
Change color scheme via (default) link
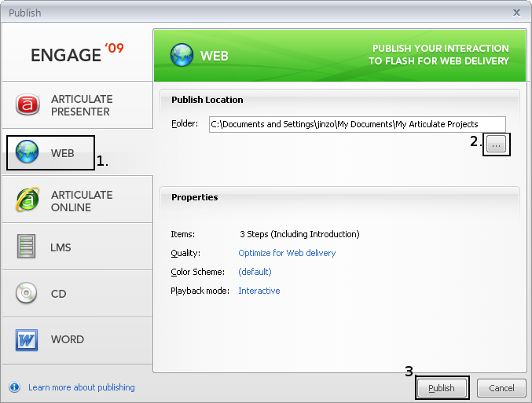[x=255, y=272]
